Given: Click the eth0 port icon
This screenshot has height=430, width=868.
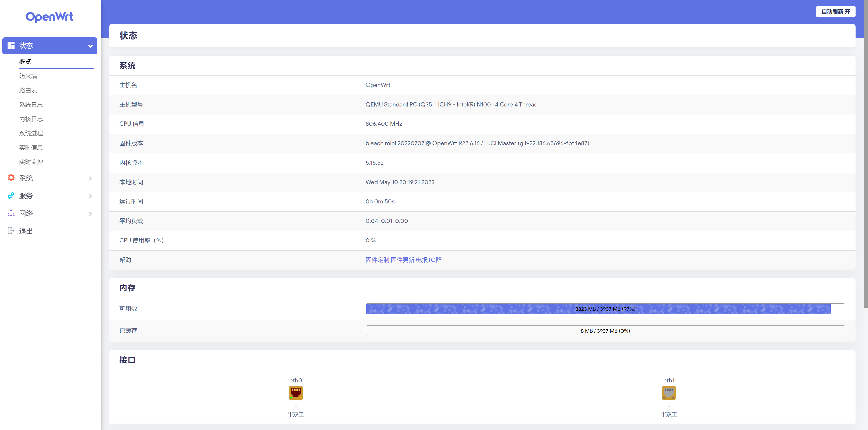Looking at the screenshot, I should pyautogui.click(x=296, y=393).
